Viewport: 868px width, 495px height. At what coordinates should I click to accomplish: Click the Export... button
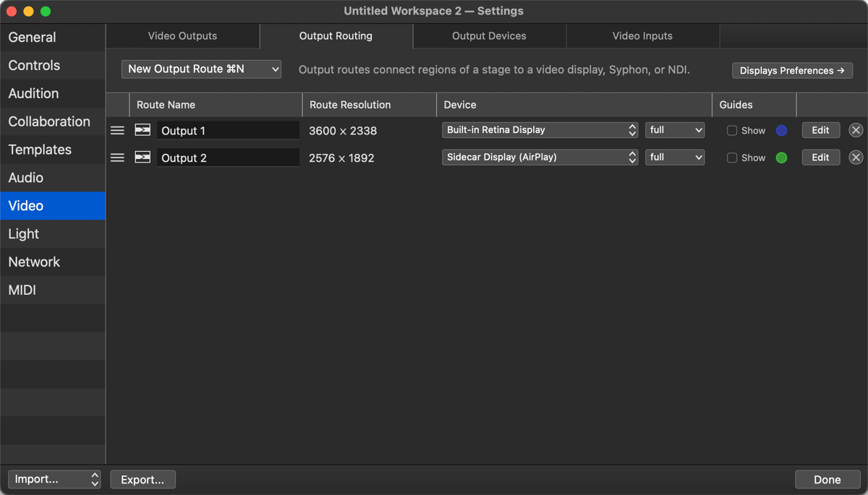[142, 479]
